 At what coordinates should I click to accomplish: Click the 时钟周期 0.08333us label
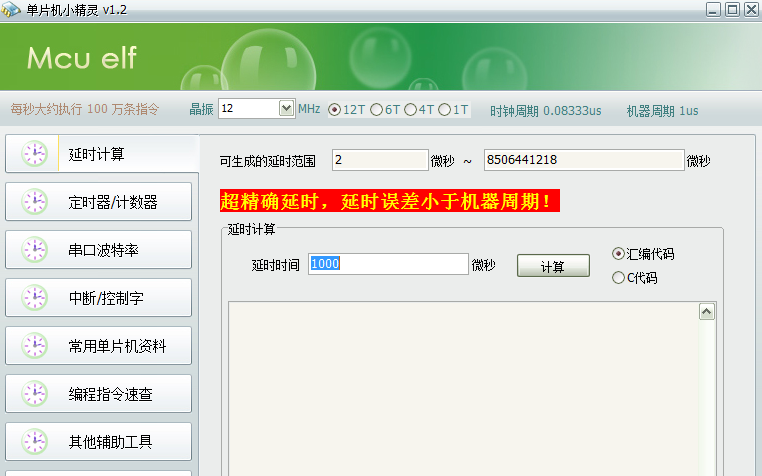(x=545, y=111)
